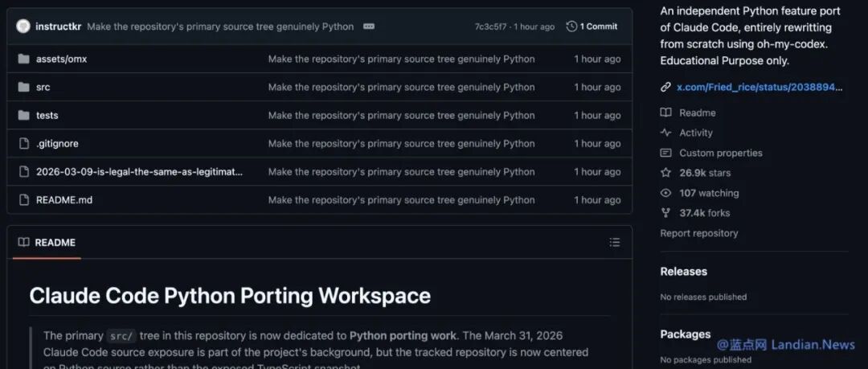Click the star icon next to 26.9k
The height and width of the screenshot is (369, 868).
[665, 173]
